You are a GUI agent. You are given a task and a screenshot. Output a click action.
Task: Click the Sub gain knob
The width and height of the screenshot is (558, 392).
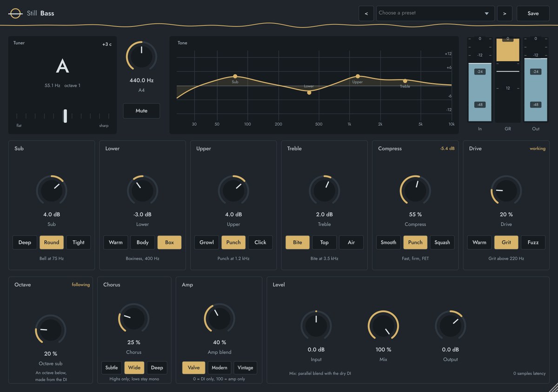click(x=52, y=190)
